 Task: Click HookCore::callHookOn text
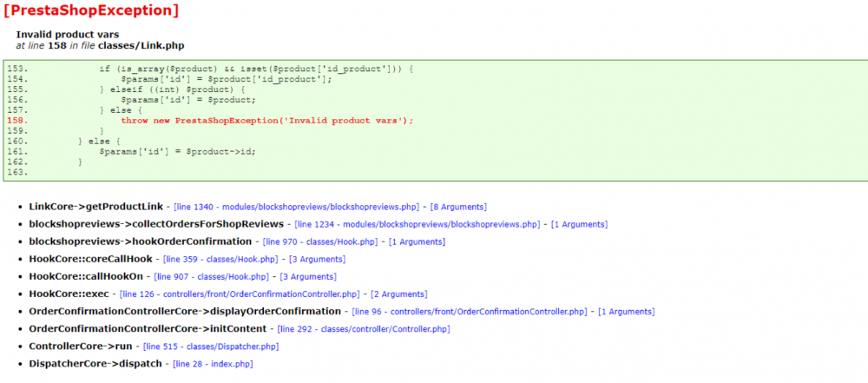pos(86,276)
